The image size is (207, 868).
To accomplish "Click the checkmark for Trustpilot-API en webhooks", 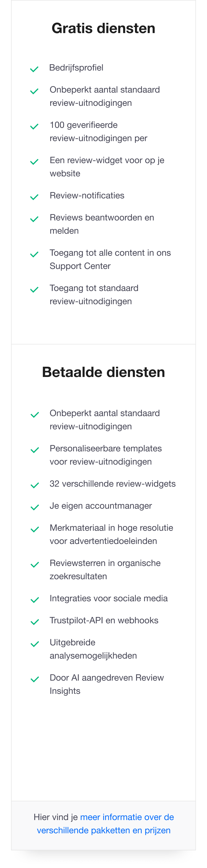I will pyautogui.click(x=34, y=621).
